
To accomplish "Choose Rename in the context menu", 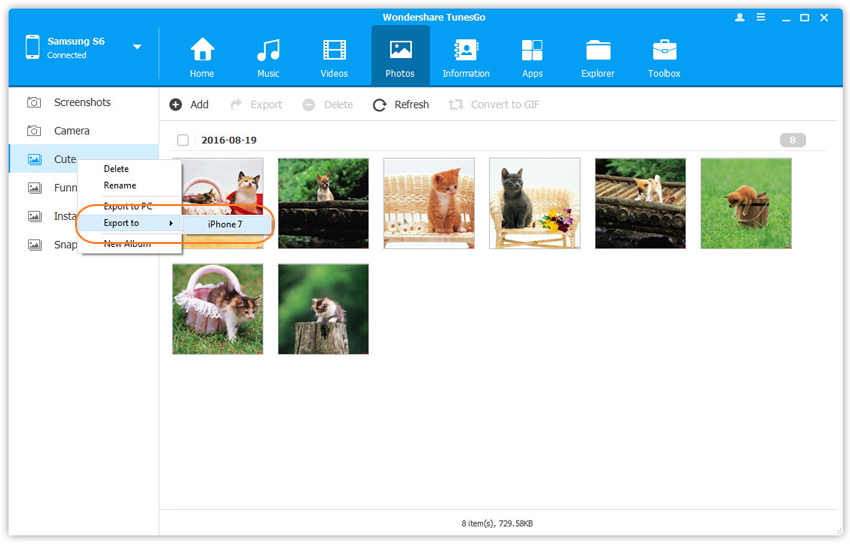I will click(120, 186).
